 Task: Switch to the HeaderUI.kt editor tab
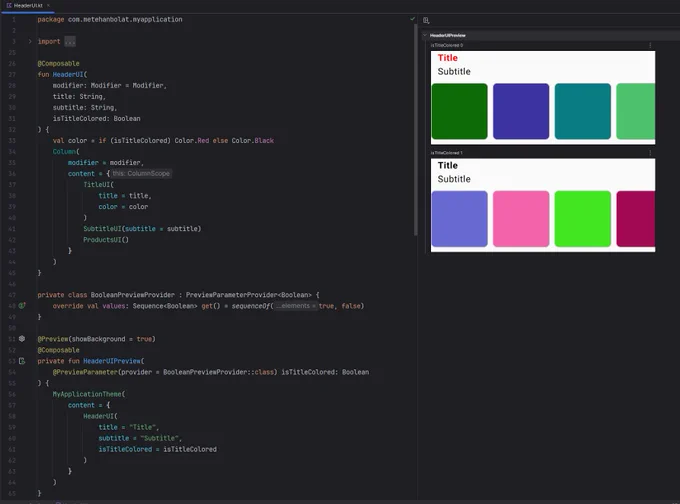coord(28,6)
